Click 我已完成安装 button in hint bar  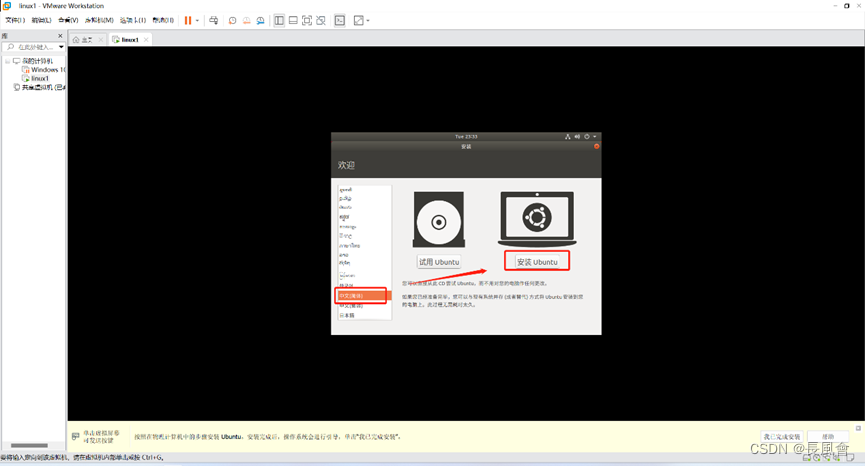782,437
